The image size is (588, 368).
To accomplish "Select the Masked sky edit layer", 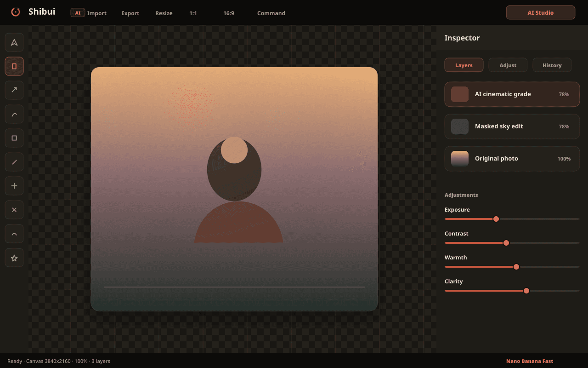I will point(512,126).
